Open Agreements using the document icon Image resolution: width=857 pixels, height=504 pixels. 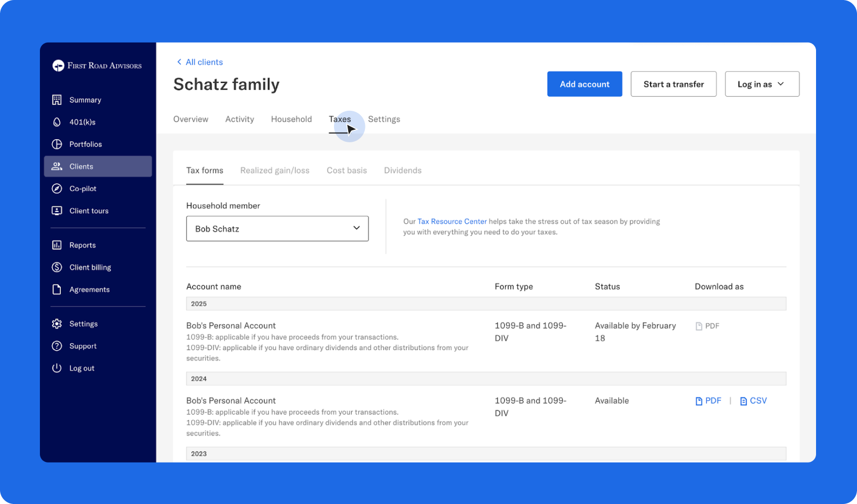(x=57, y=289)
